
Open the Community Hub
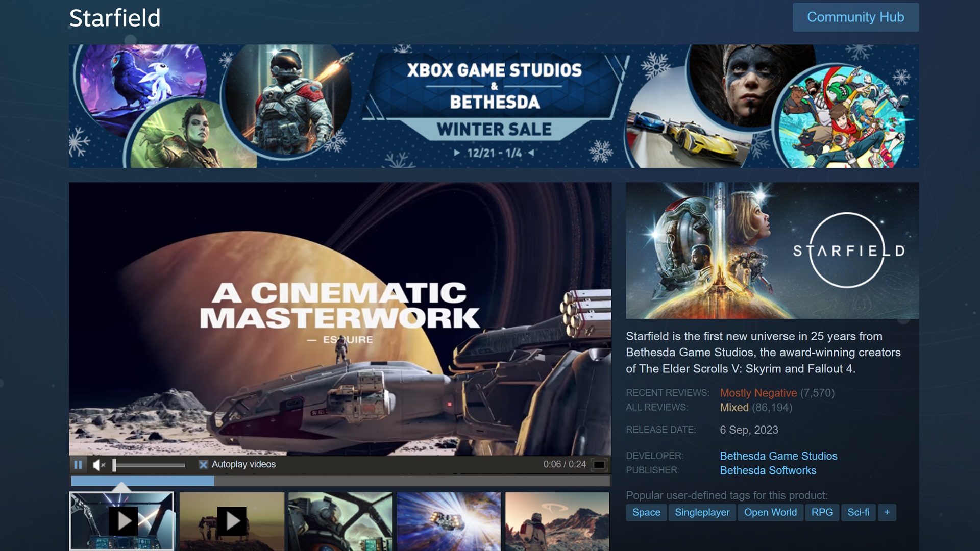[x=855, y=17]
